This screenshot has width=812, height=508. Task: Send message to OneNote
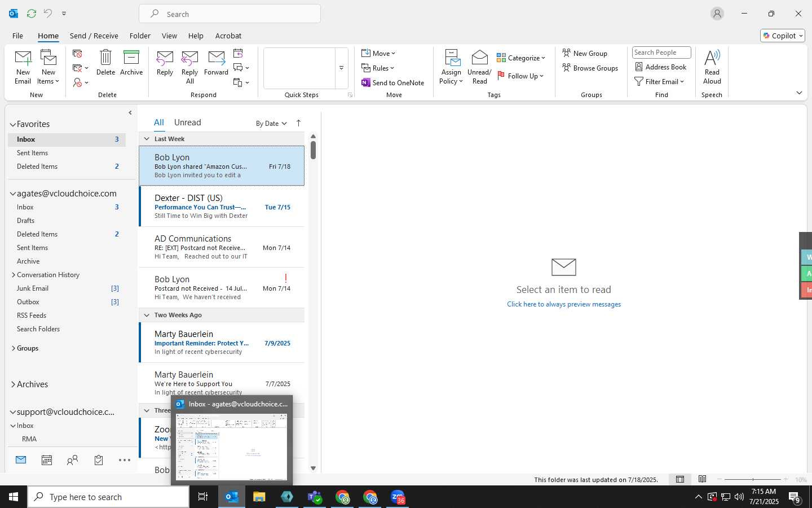click(393, 82)
